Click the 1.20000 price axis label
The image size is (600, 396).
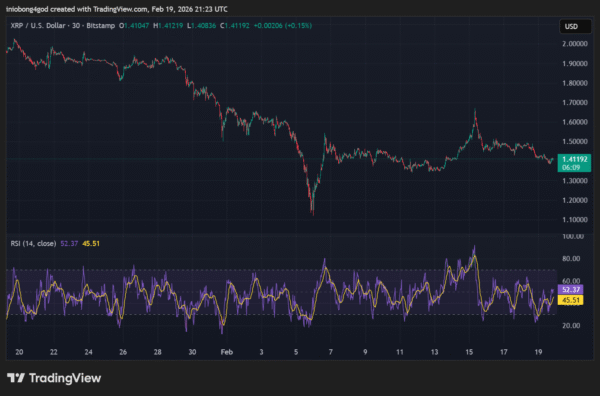click(575, 200)
